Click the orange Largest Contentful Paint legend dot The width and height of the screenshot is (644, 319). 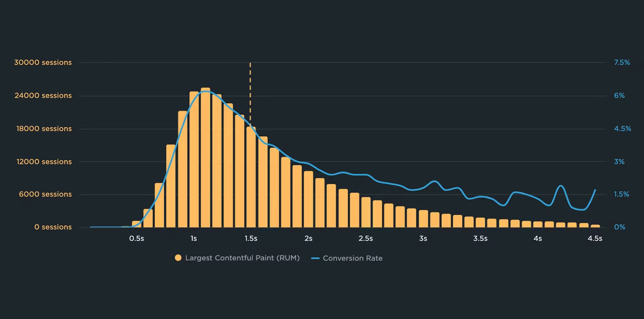(178, 258)
